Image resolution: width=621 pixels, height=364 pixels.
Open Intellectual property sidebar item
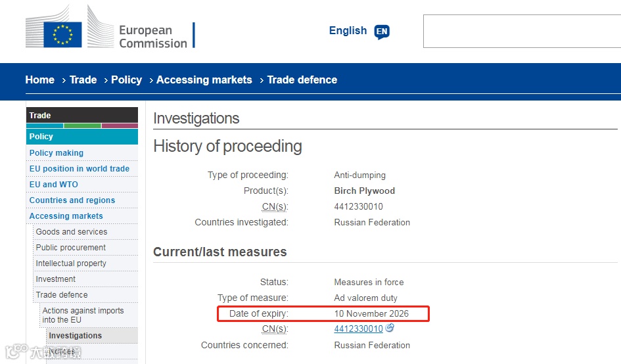pyautogui.click(x=71, y=263)
